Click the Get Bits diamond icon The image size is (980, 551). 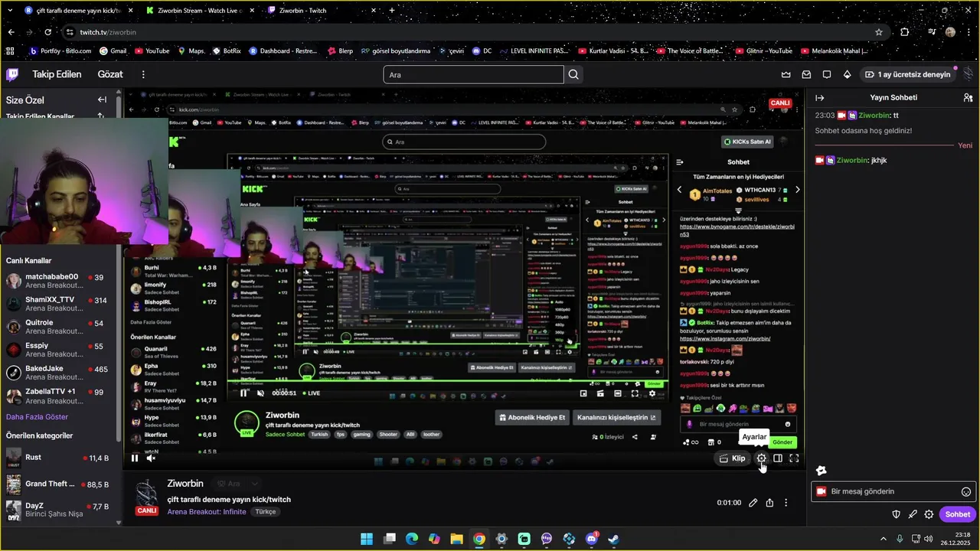(847, 74)
